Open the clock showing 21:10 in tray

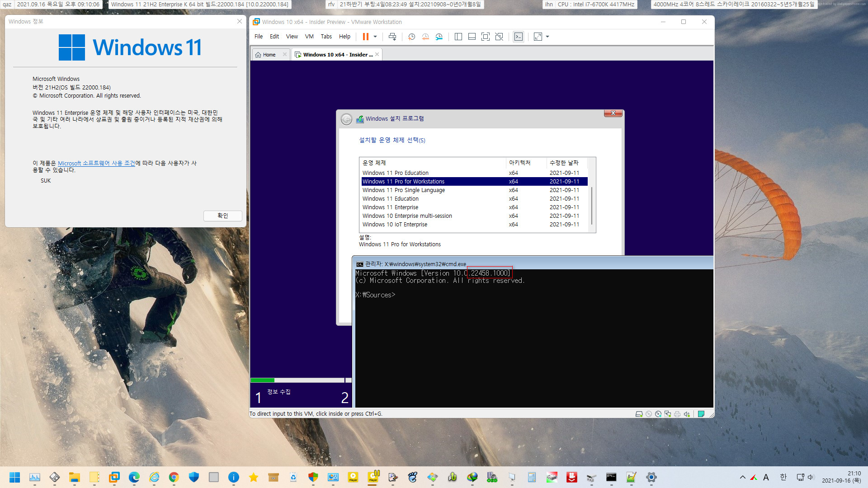pos(841,477)
